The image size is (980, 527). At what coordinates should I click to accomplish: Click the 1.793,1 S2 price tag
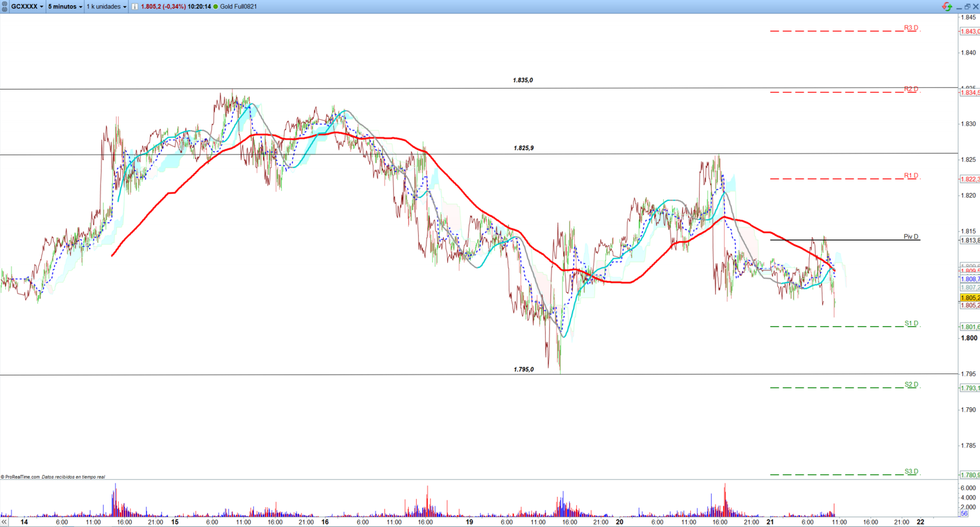970,388
